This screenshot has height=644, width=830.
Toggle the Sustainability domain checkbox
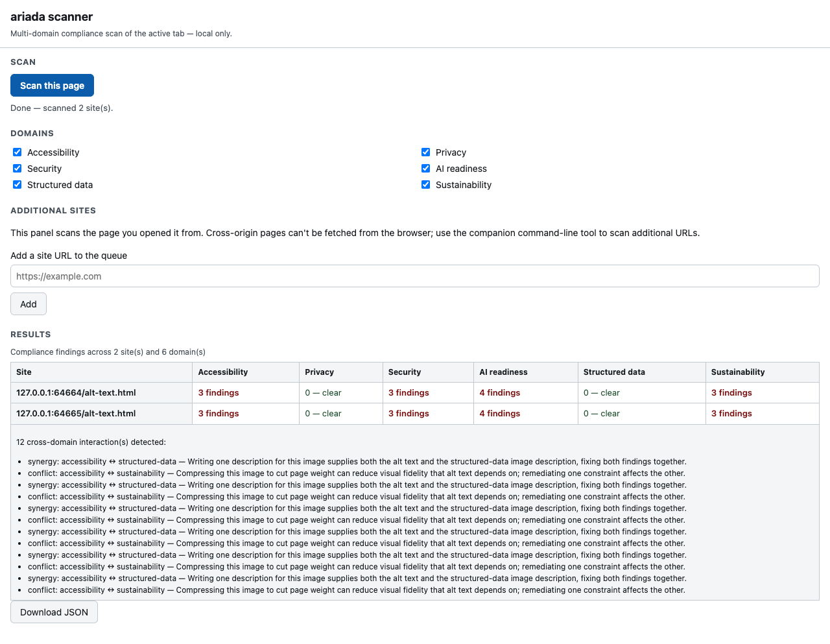tap(426, 185)
